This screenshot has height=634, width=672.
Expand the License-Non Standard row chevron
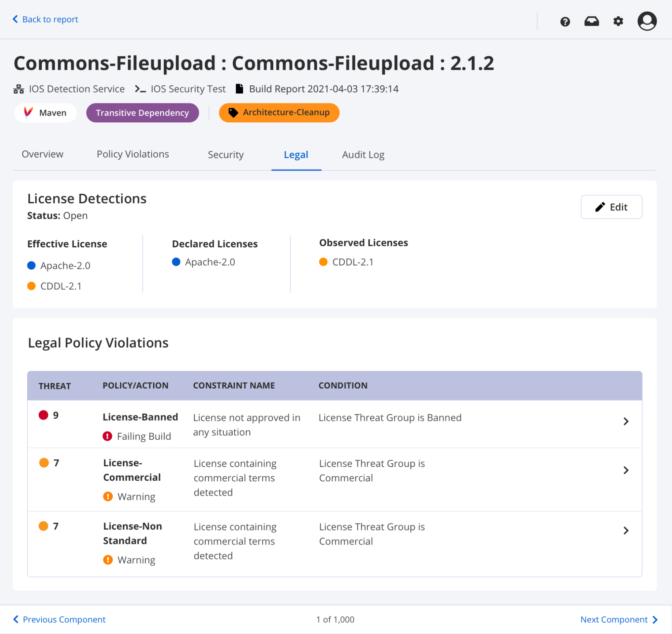click(626, 530)
